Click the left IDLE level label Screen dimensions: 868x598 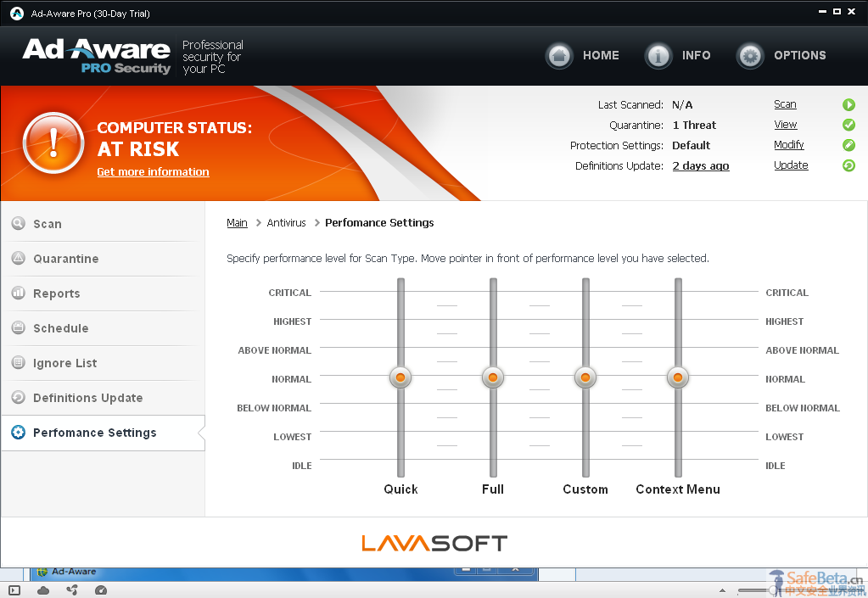pyautogui.click(x=302, y=466)
